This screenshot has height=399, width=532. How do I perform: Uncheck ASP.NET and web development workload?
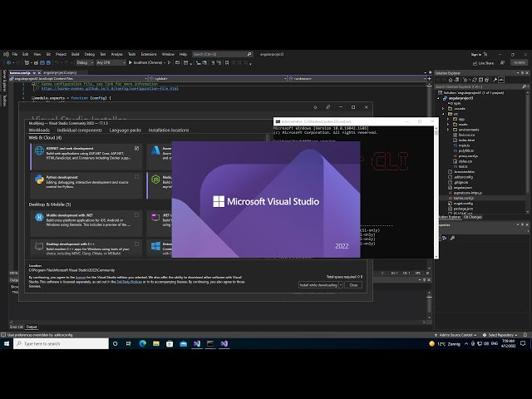click(x=136, y=148)
